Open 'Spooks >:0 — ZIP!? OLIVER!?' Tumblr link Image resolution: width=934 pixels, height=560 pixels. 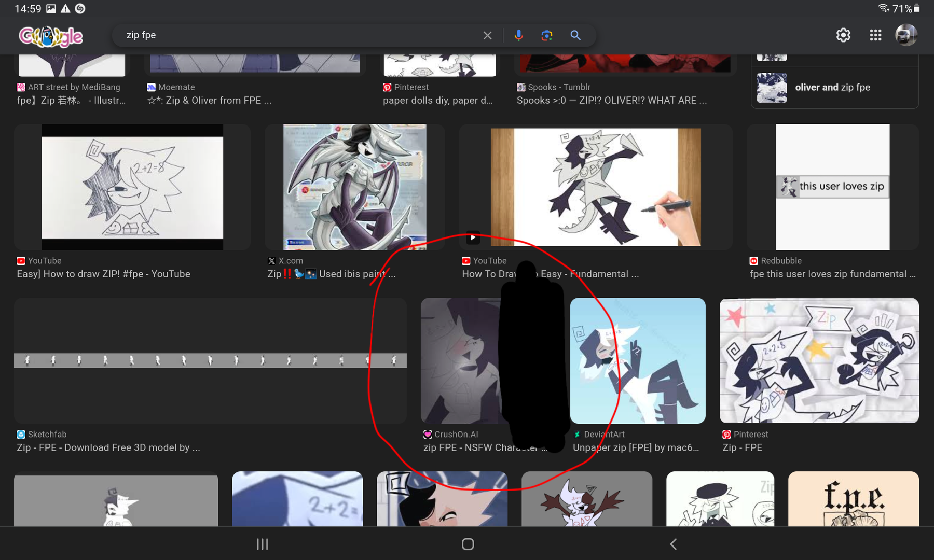612,100
